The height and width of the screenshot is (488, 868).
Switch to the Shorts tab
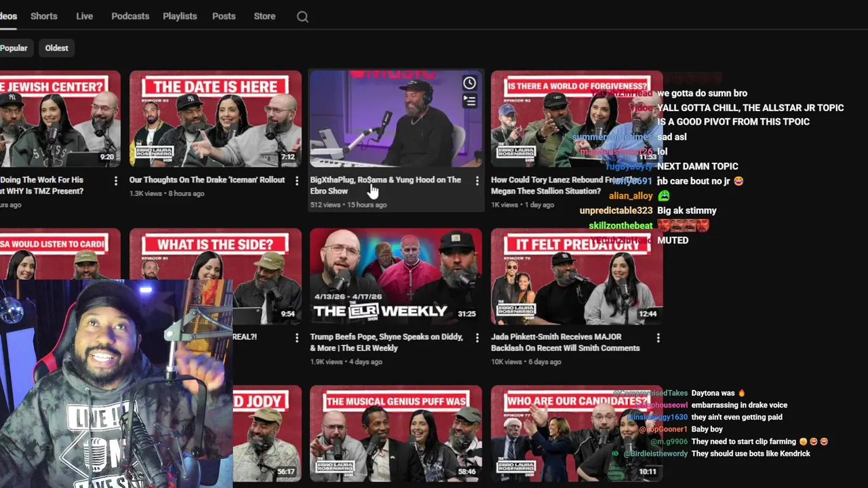pyautogui.click(x=44, y=16)
